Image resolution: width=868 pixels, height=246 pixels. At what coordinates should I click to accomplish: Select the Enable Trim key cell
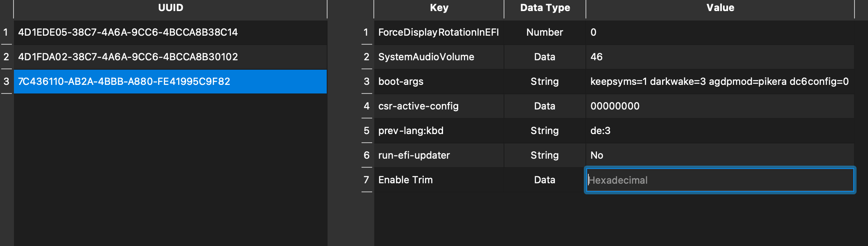(405, 180)
